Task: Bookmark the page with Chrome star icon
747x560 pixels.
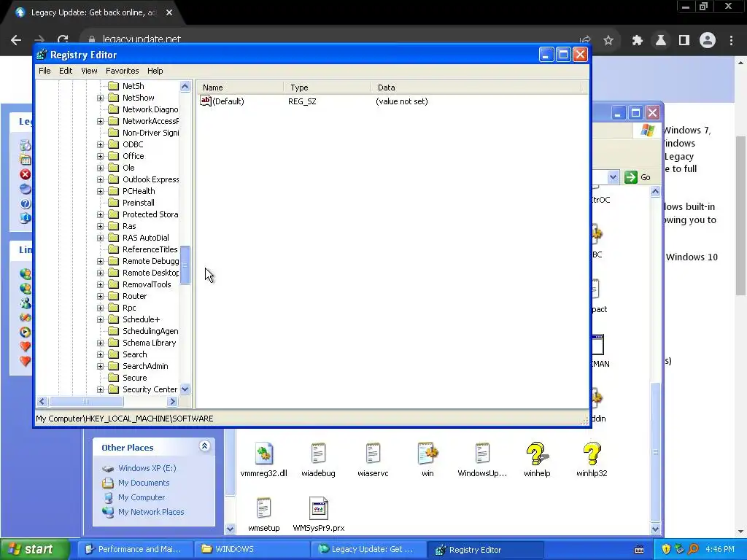Action: (x=608, y=41)
